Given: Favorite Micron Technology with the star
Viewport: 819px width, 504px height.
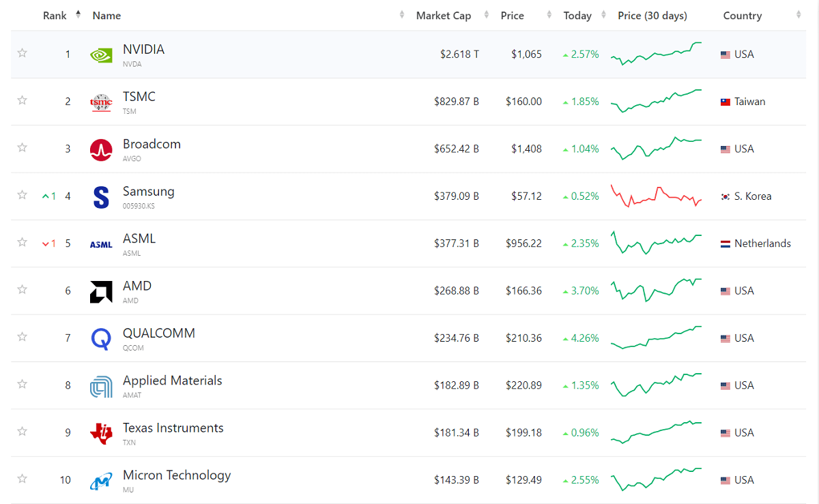Looking at the screenshot, I should click(x=22, y=479).
